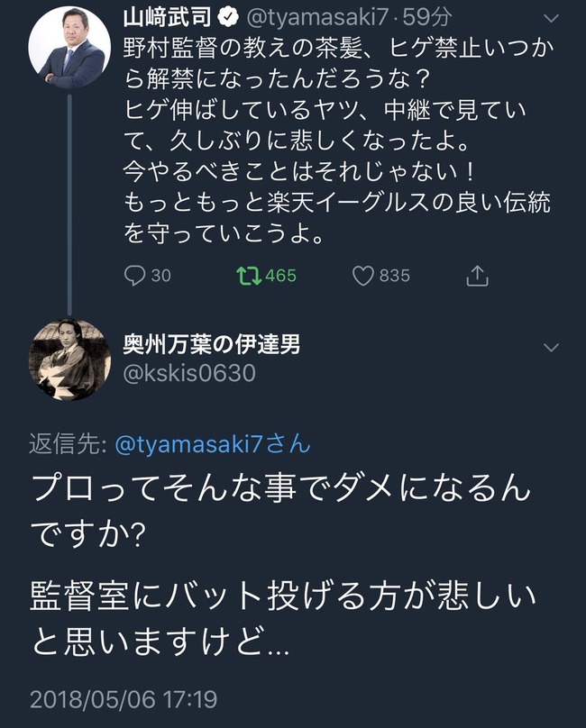Open the chevron menu on 山﨑武司's tweet
This screenshot has width=586, height=728.
(549, 19)
